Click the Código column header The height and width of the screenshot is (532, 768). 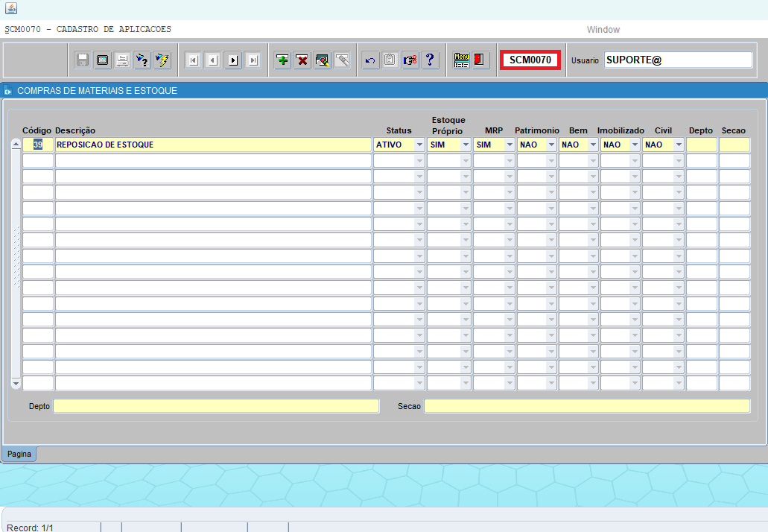37,131
